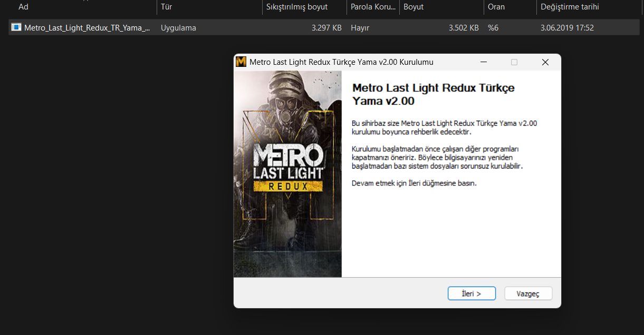The width and height of the screenshot is (644, 335).
Task: Sort by Parola Koru... column header
Action: pos(372,7)
